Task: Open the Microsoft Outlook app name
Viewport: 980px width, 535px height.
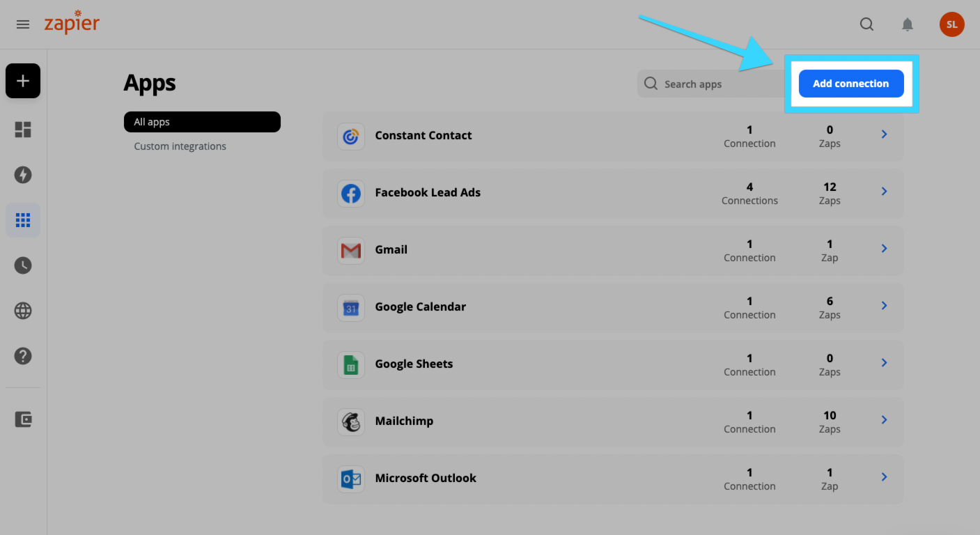Action: click(426, 478)
